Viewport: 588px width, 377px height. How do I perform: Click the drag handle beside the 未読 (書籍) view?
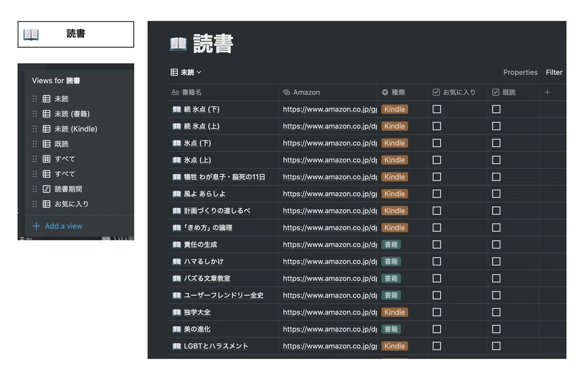coord(35,114)
